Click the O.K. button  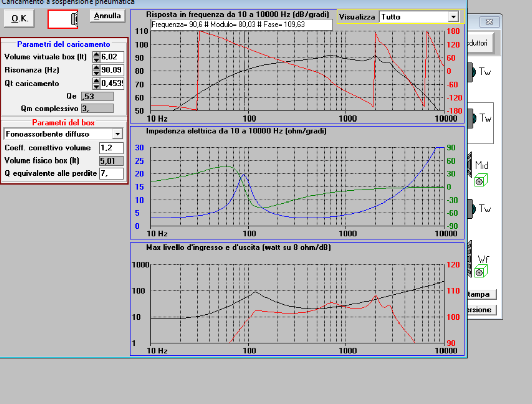coord(19,18)
